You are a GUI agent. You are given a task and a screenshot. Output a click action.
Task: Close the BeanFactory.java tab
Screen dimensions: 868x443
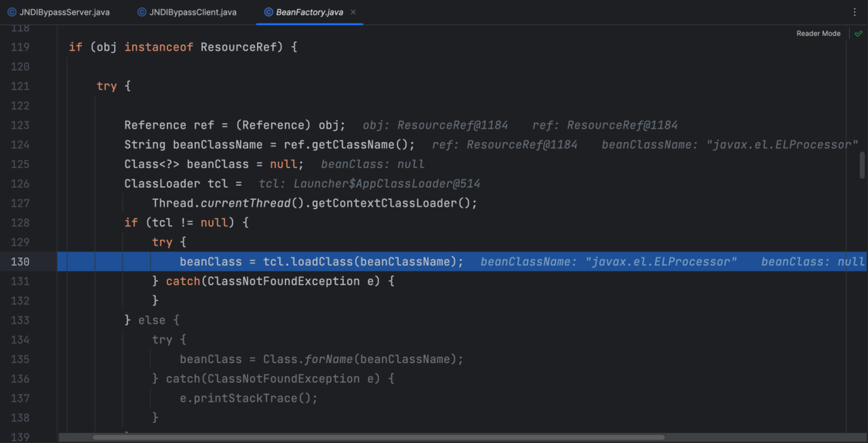coord(353,12)
